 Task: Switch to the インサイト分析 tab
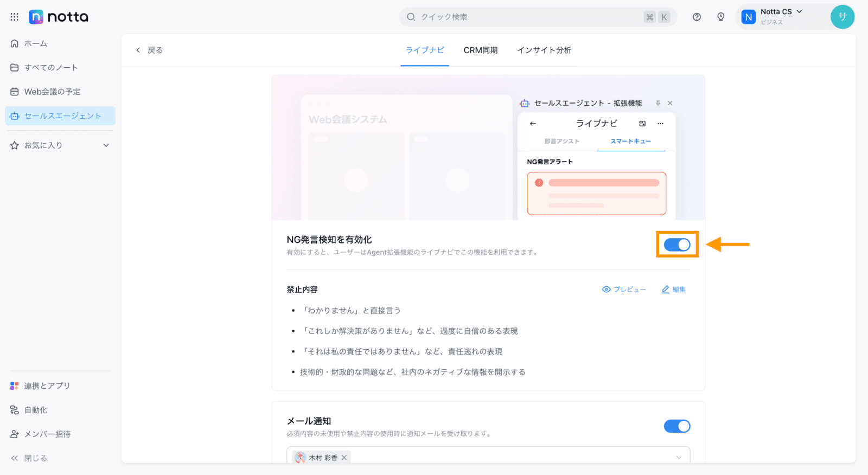(x=544, y=50)
